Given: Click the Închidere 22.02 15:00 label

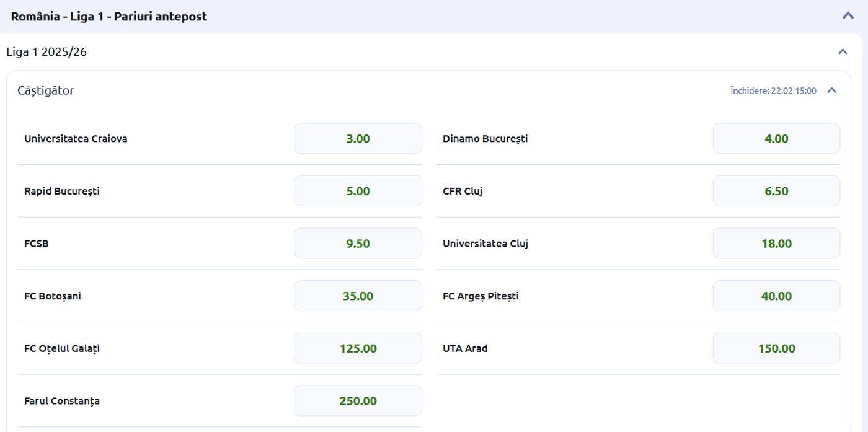Looking at the screenshot, I should 773,90.
